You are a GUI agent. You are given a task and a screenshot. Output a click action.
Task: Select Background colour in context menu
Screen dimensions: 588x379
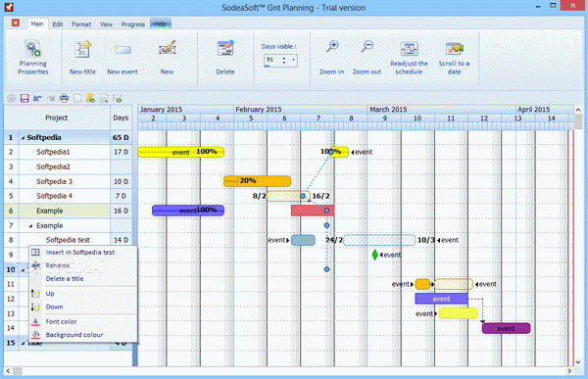click(74, 335)
